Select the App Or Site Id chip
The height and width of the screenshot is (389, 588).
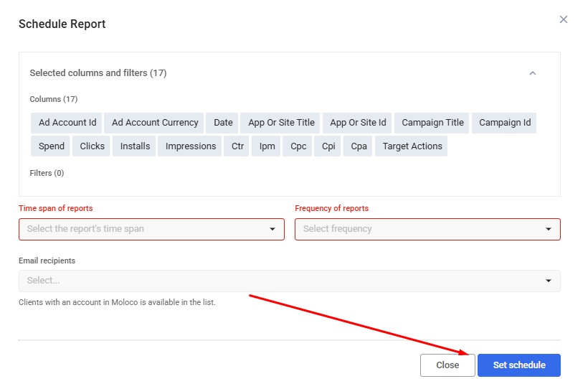coord(358,123)
